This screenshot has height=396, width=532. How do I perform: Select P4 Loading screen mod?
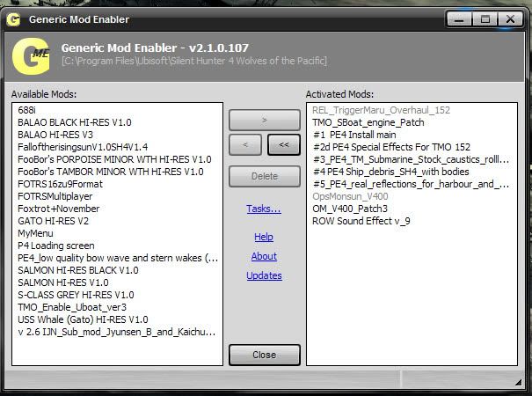pyautogui.click(x=56, y=246)
